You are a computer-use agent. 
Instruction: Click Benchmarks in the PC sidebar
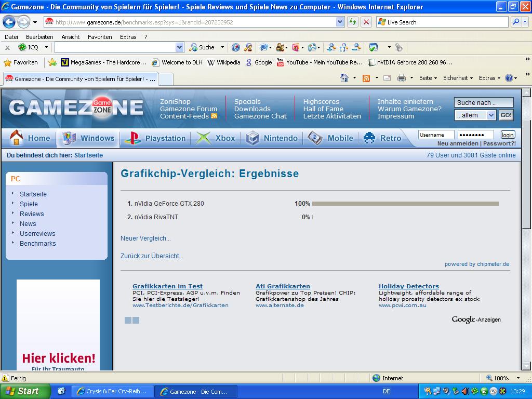point(37,243)
